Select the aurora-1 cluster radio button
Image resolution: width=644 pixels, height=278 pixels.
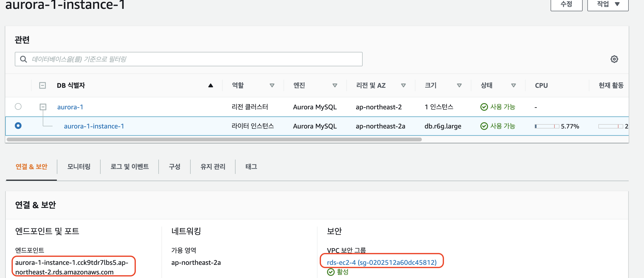pos(18,107)
